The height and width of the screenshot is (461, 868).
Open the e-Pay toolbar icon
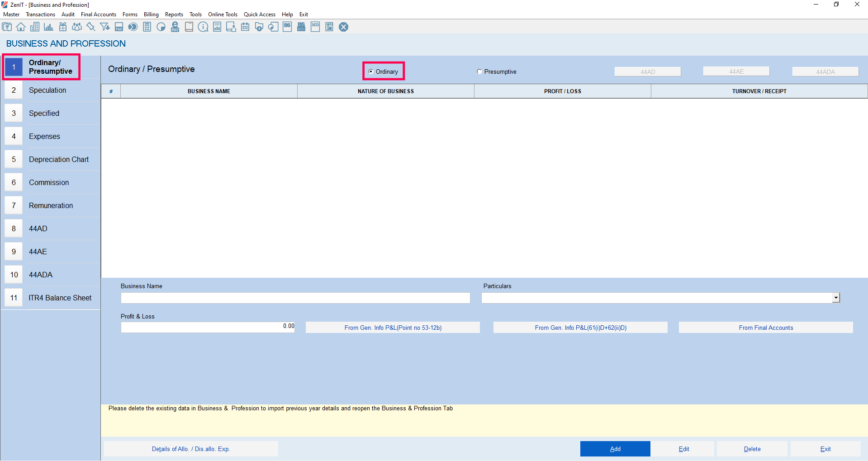(175, 27)
